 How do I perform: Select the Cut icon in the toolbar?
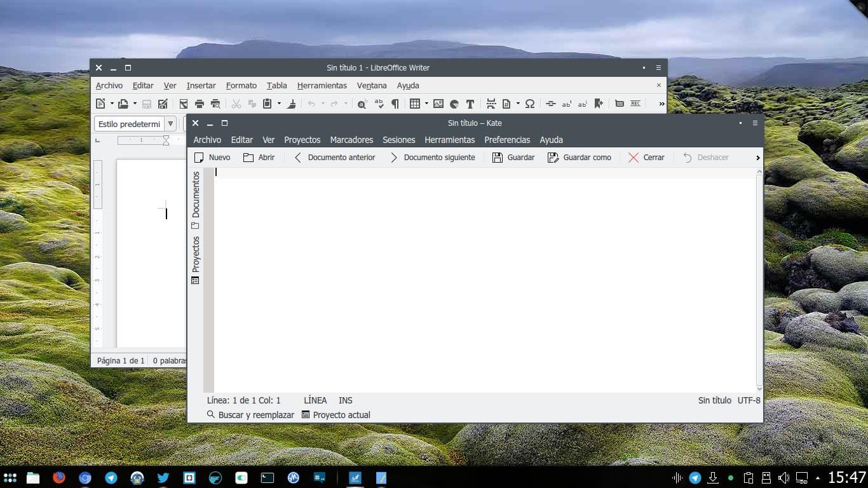[x=236, y=104]
